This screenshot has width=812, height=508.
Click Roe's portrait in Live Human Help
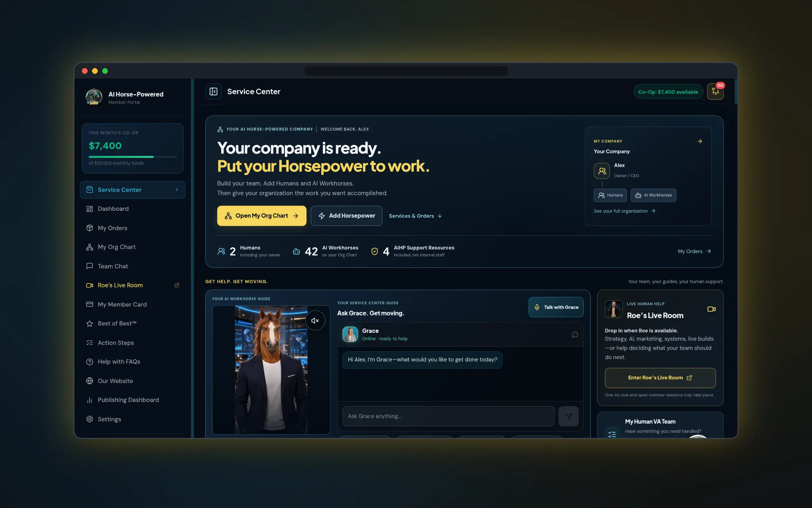[614, 309]
